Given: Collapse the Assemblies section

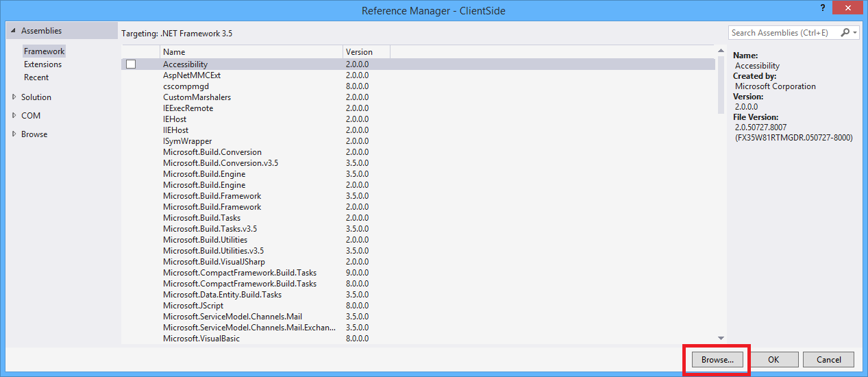Looking at the screenshot, I should (x=13, y=31).
